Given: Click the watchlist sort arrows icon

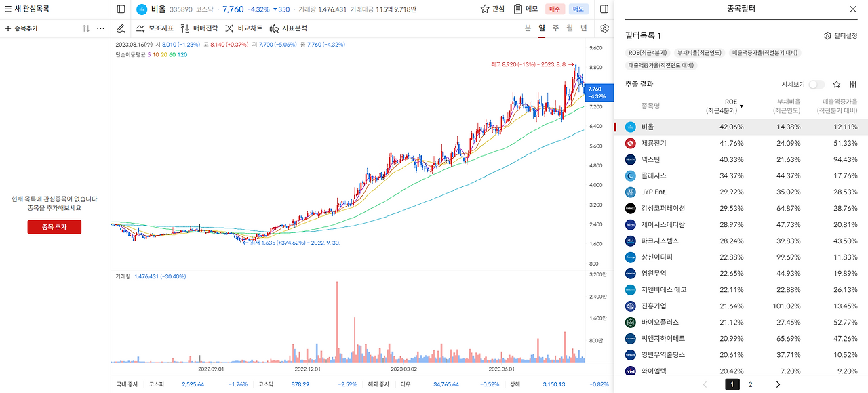Looking at the screenshot, I should [86, 29].
